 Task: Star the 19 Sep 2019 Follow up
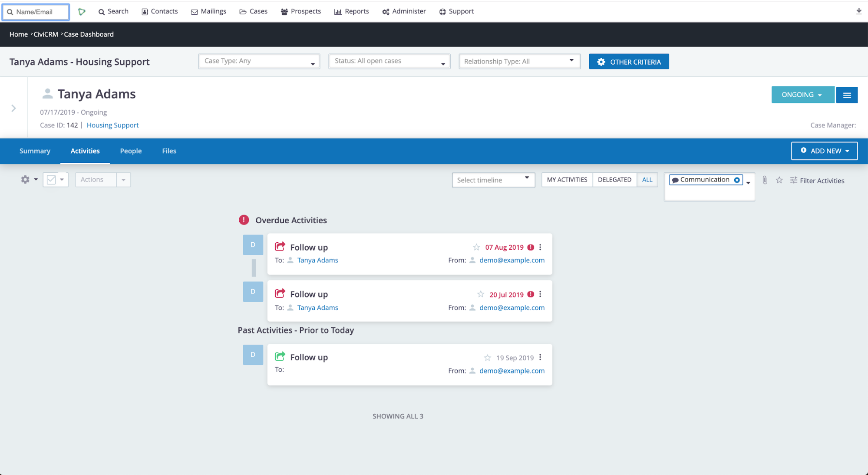coord(487,358)
